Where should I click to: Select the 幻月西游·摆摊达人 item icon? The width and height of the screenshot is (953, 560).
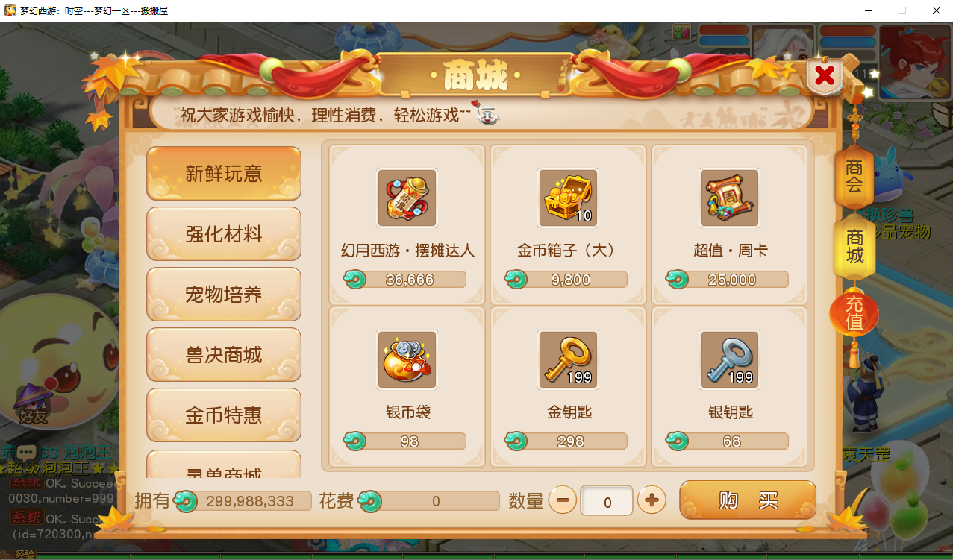tap(407, 198)
